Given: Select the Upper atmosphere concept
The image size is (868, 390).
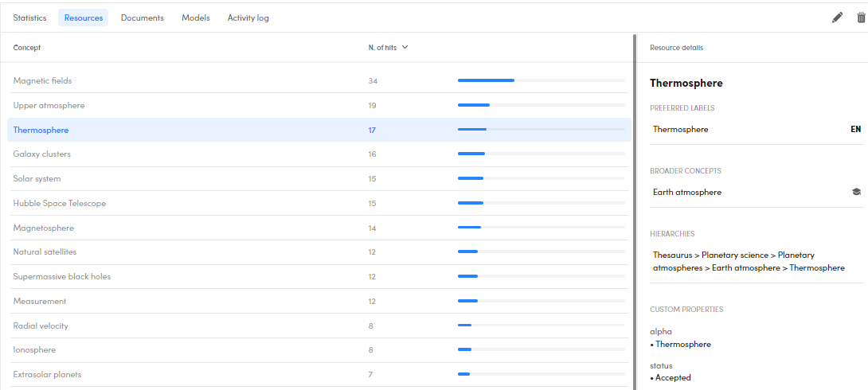Looking at the screenshot, I should point(49,106).
